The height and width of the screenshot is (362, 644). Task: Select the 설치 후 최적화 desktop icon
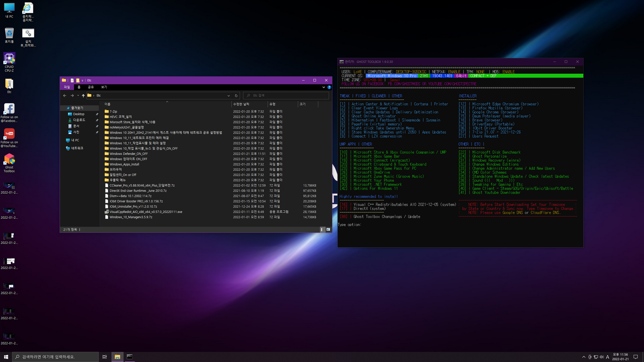tap(28, 37)
